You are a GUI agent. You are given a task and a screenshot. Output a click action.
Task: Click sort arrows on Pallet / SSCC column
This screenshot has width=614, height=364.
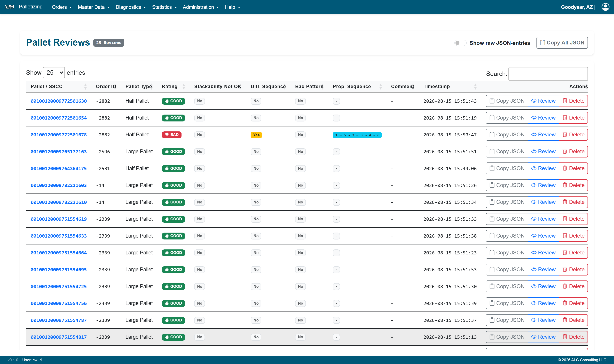(x=85, y=87)
